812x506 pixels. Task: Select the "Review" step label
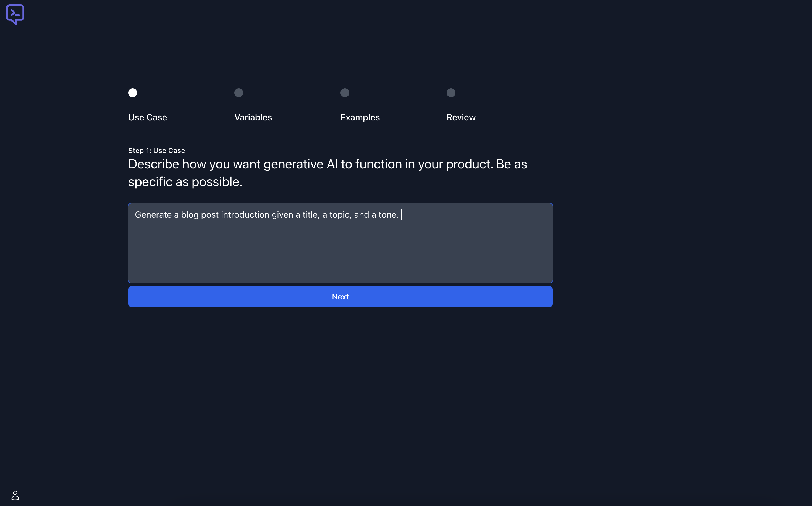tap(461, 117)
